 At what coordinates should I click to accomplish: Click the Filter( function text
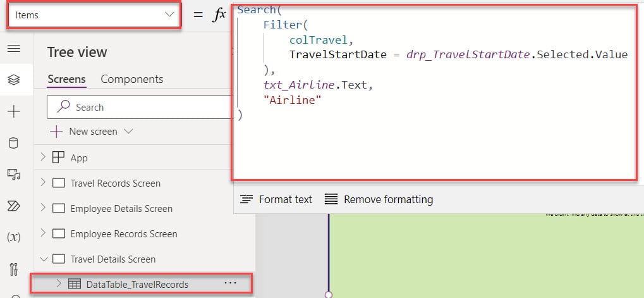click(286, 25)
